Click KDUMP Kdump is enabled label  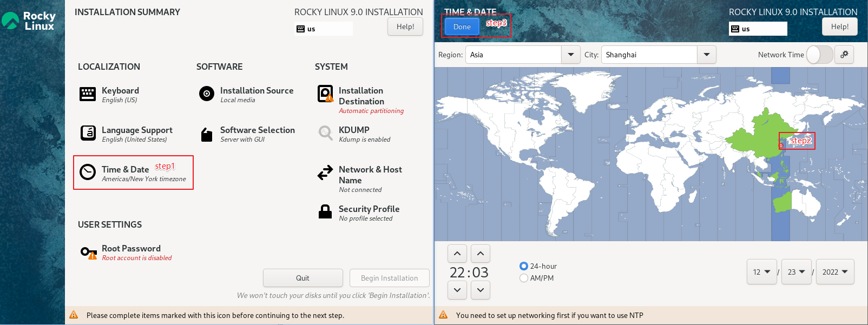[365, 140]
